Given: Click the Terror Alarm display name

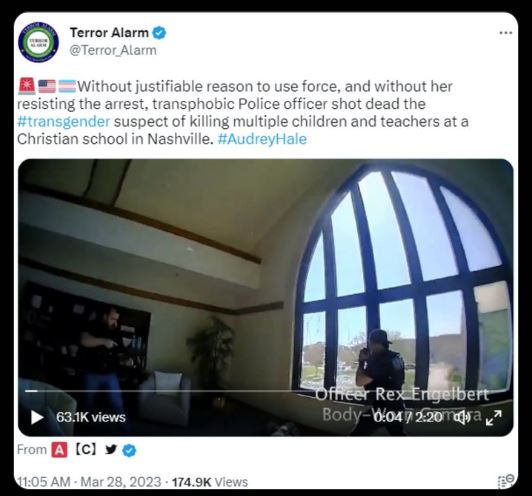Looking at the screenshot, I should click(109, 33).
